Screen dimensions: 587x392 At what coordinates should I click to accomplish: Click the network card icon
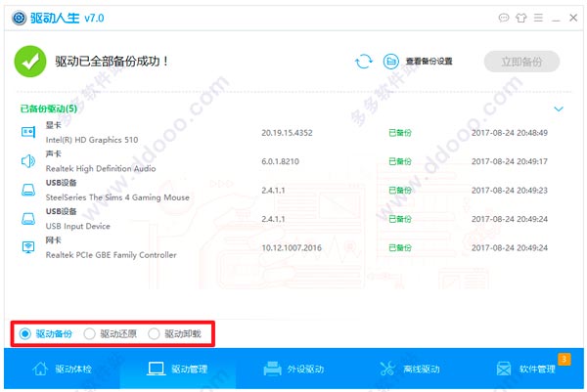tap(28, 247)
